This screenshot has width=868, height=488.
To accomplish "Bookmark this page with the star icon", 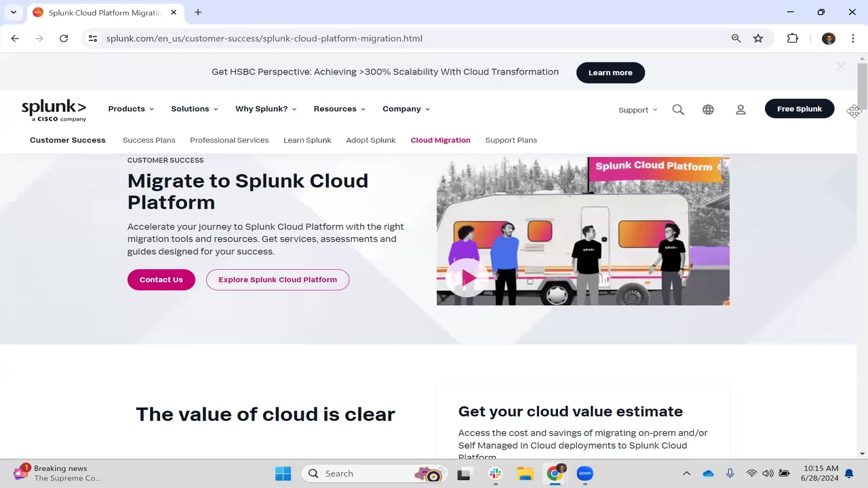I will pos(758,39).
